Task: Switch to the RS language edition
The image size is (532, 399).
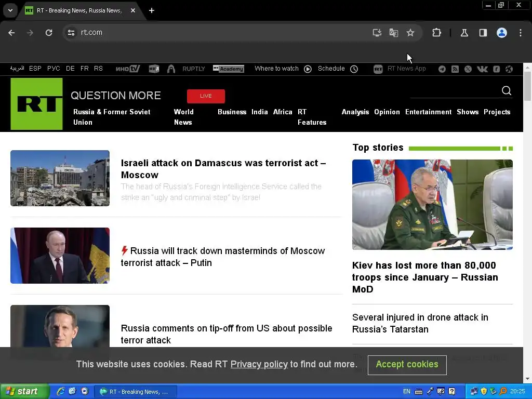Action: (98, 69)
